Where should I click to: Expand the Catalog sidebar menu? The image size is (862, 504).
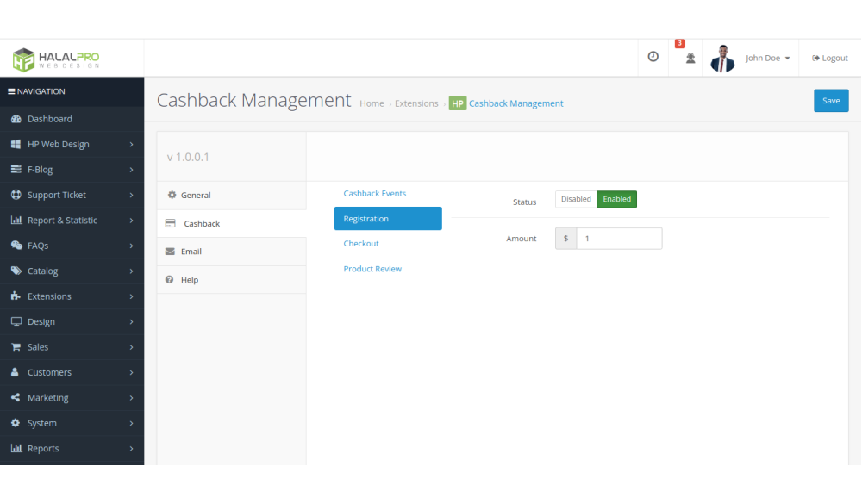[72, 271]
